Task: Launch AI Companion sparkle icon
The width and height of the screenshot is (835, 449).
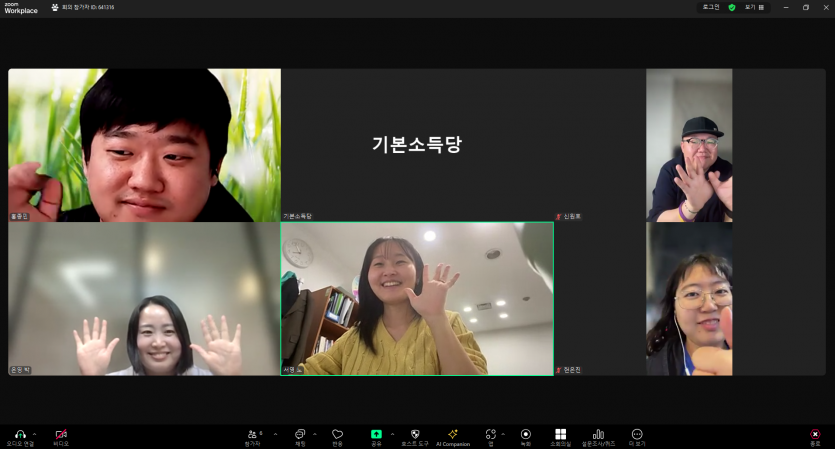Action: point(453,434)
